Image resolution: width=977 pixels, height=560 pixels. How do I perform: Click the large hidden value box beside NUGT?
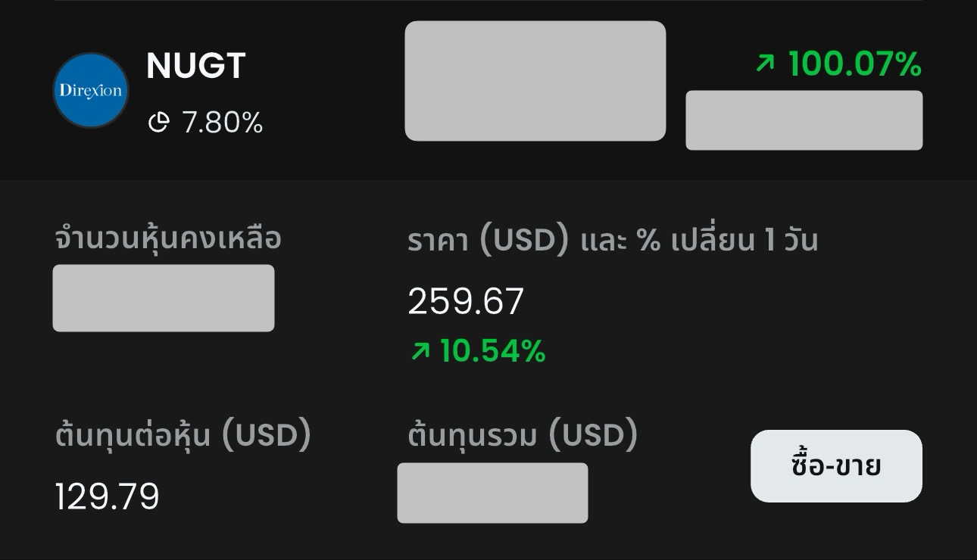click(x=535, y=81)
